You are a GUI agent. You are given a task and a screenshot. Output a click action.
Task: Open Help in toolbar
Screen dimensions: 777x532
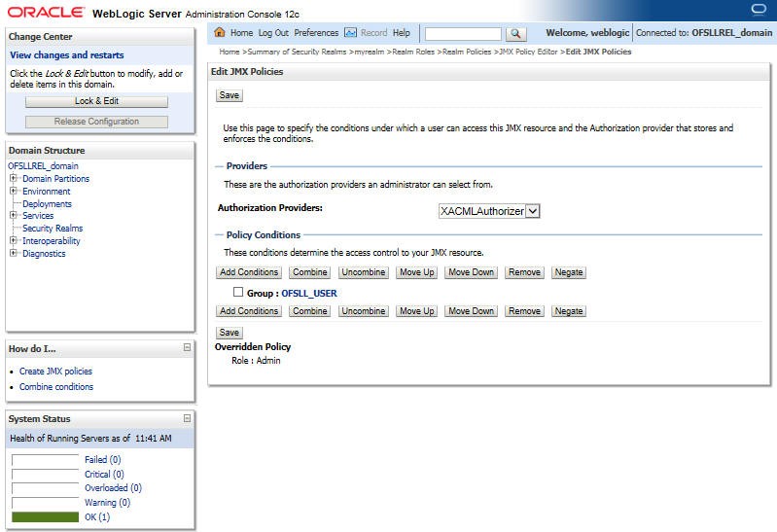[402, 33]
